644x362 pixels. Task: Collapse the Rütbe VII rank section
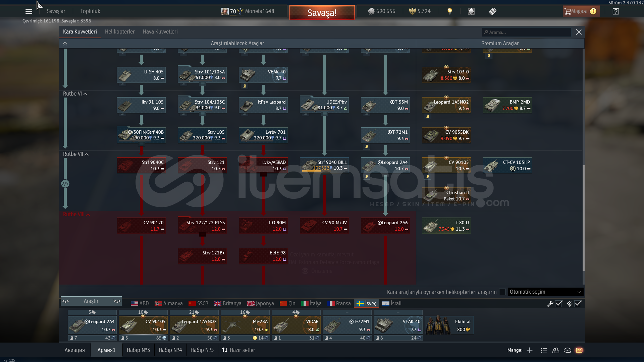click(87, 155)
